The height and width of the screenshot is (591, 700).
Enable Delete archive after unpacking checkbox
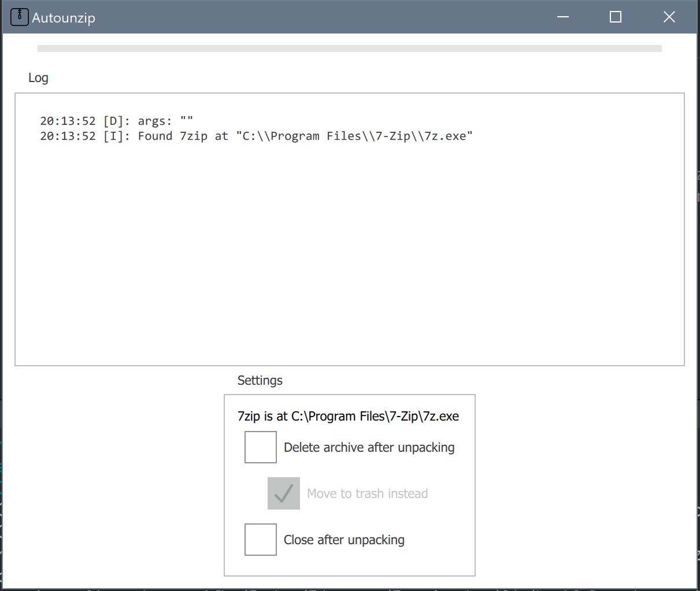click(261, 447)
